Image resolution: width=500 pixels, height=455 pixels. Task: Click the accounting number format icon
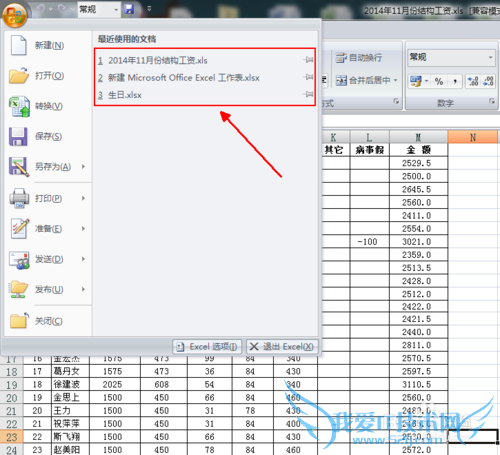coord(416,81)
